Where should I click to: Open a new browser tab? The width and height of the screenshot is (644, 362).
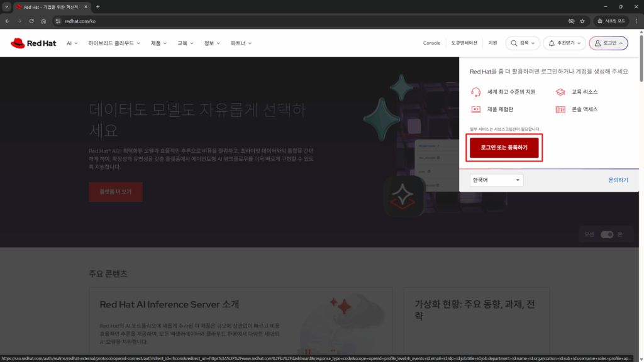pyautogui.click(x=97, y=7)
